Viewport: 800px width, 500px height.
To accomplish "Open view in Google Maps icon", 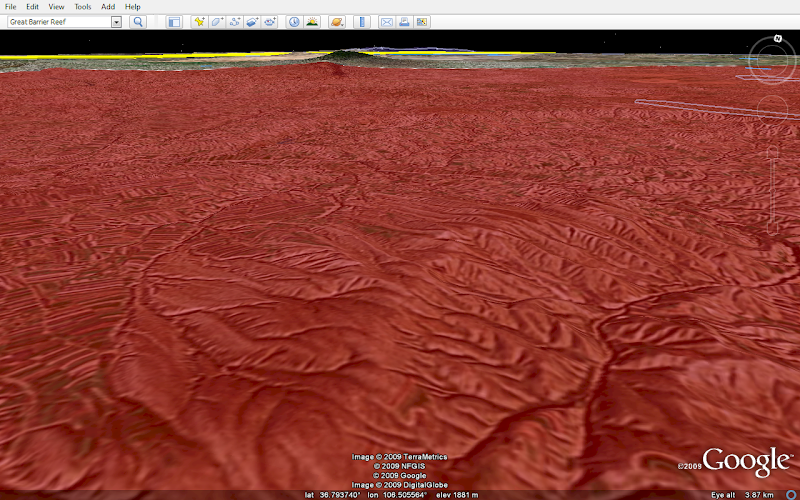I will pyautogui.click(x=421, y=22).
